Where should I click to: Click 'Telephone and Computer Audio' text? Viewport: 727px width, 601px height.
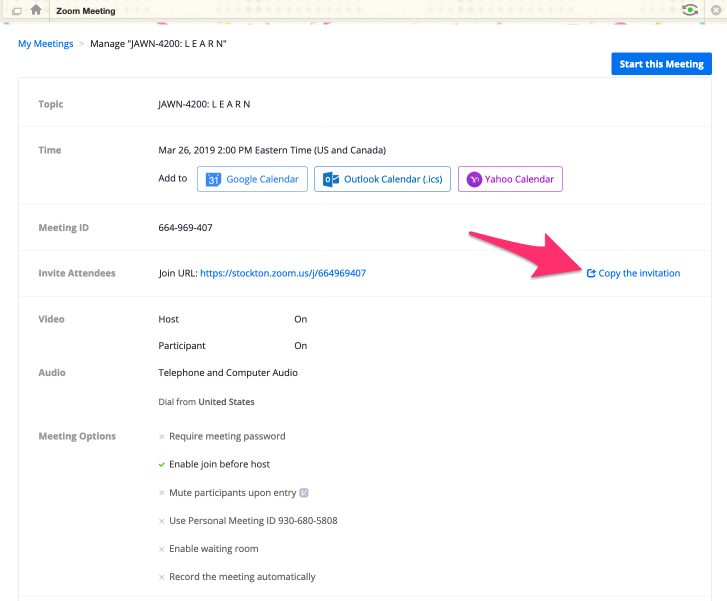228,372
